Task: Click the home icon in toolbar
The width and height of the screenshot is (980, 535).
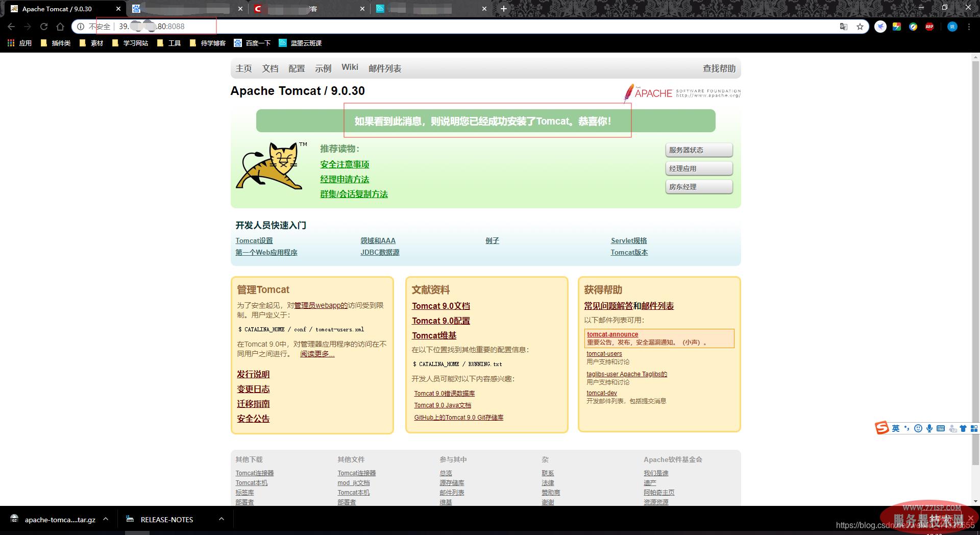Action: (60, 27)
